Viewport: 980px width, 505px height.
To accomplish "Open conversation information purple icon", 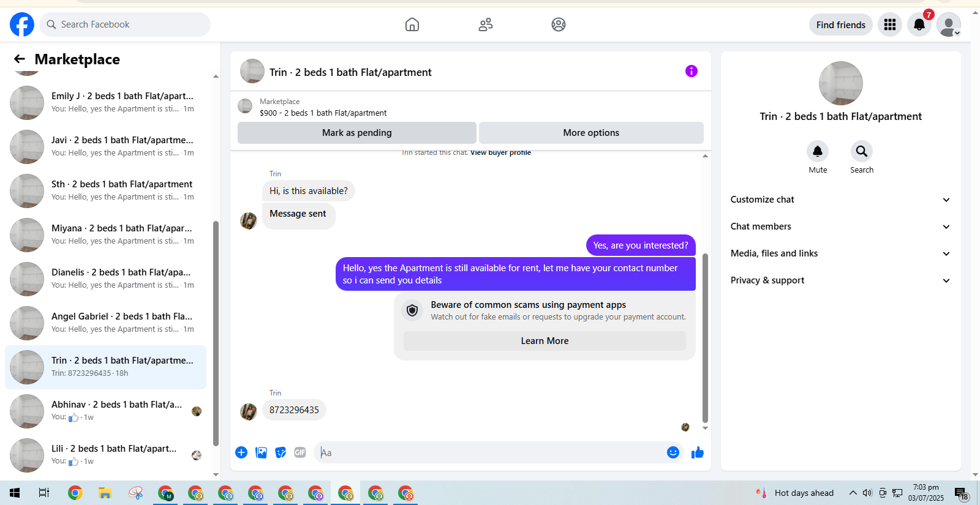I will [x=692, y=71].
